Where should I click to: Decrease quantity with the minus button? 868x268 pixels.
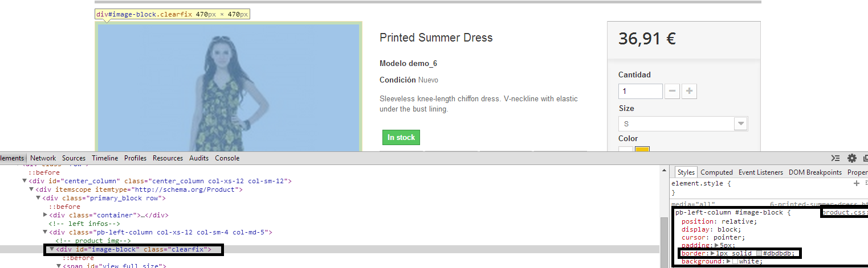(673, 91)
